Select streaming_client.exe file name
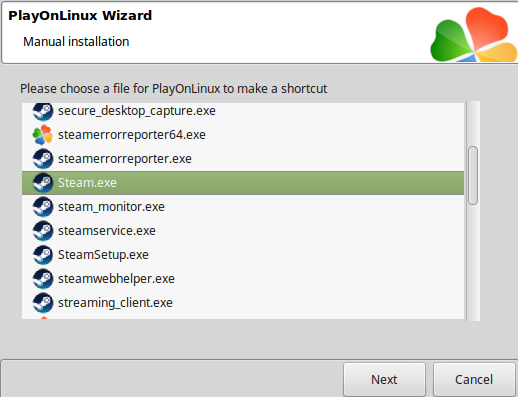Screen dimensions: 518x397 pos(115,303)
